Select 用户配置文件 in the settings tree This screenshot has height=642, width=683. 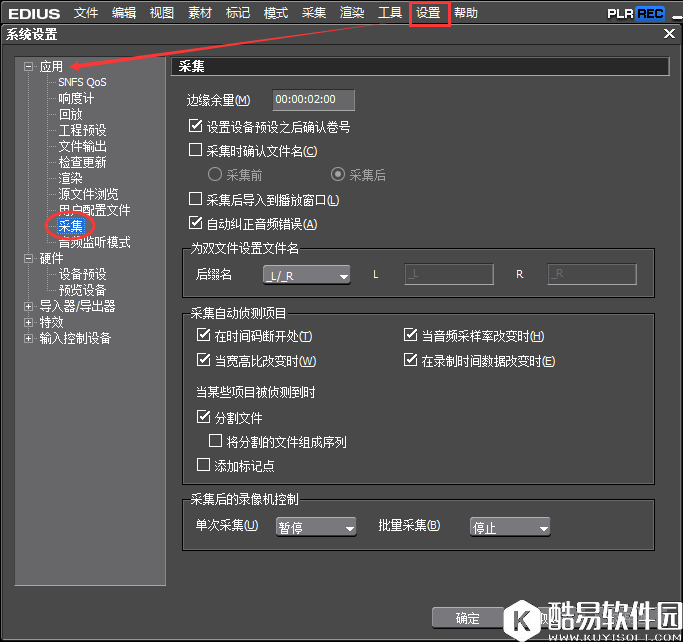(94, 210)
